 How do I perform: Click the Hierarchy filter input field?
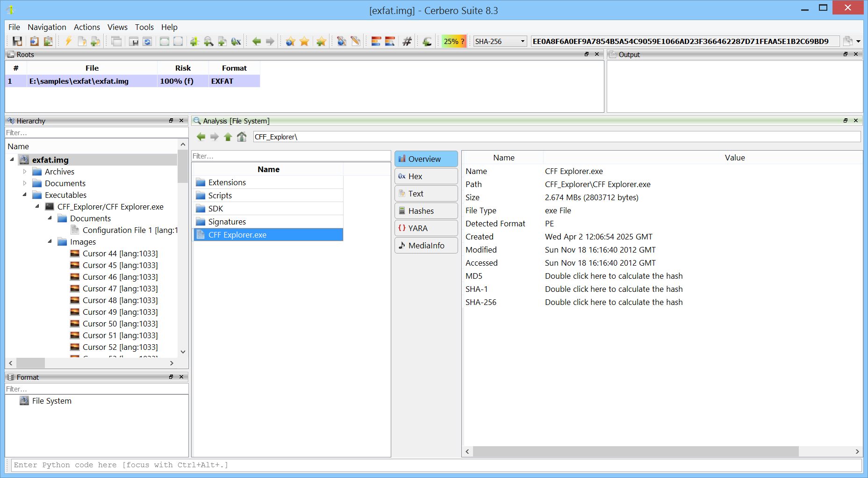[x=97, y=133]
